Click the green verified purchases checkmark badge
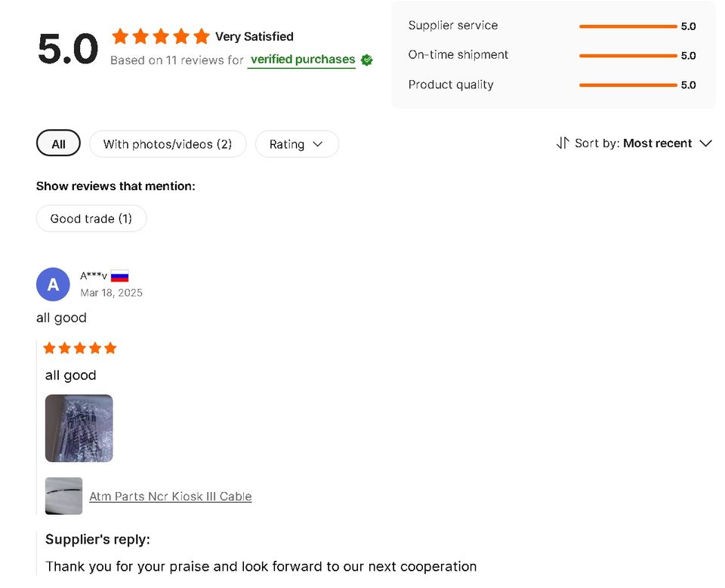 367,60
